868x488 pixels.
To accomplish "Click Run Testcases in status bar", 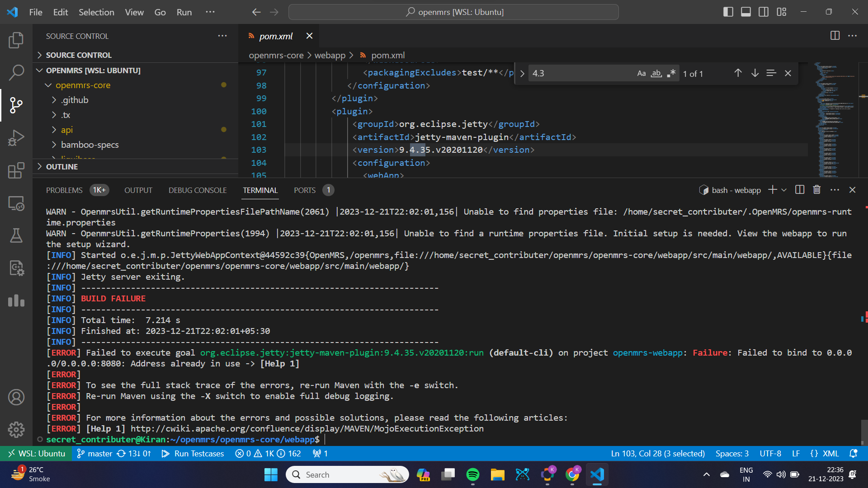I will [193, 454].
